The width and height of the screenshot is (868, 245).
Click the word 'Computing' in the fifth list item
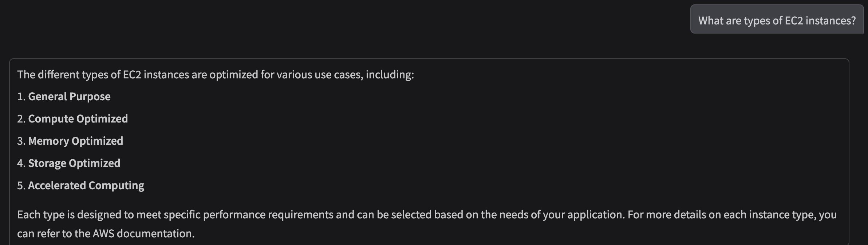click(x=116, y=186)
